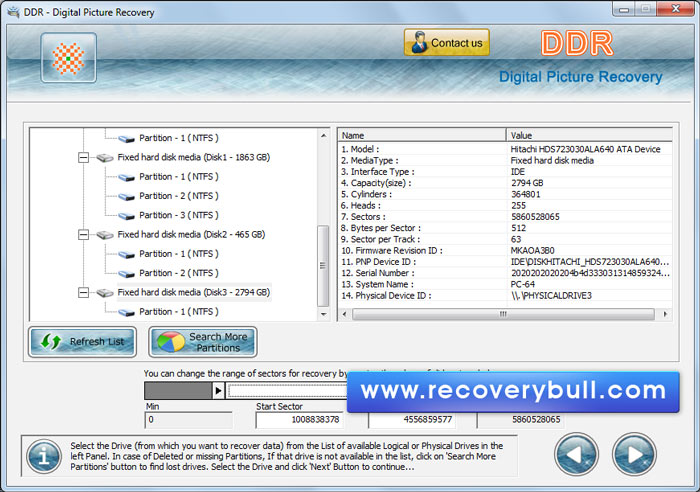Select the Serial Number row
This screenshot has width=700, height=492.
click(x=505, y=273)
